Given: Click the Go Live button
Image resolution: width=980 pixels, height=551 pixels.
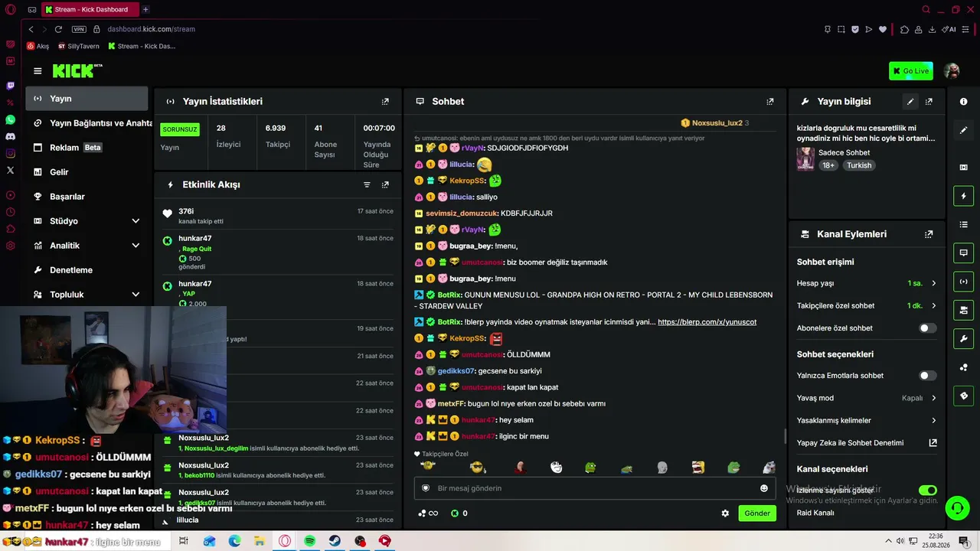Looking at the screenshot, I should (x=911, y=71).
